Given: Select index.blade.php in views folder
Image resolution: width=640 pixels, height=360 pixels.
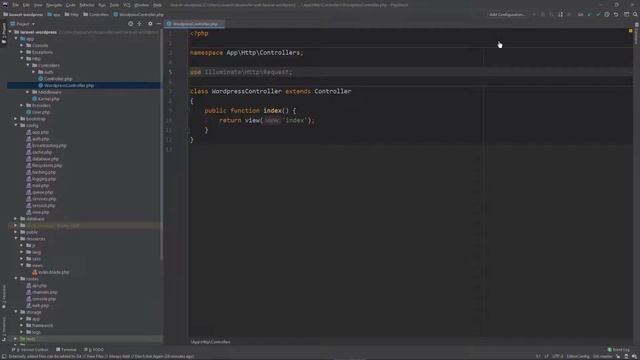Looking at the screenshot, I should tap(51, 272).
